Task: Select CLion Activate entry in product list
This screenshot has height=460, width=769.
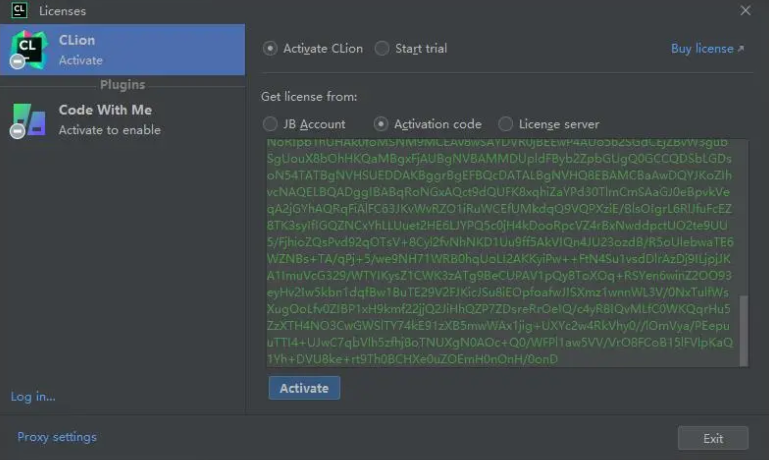Action: click(x=123, y=50)
